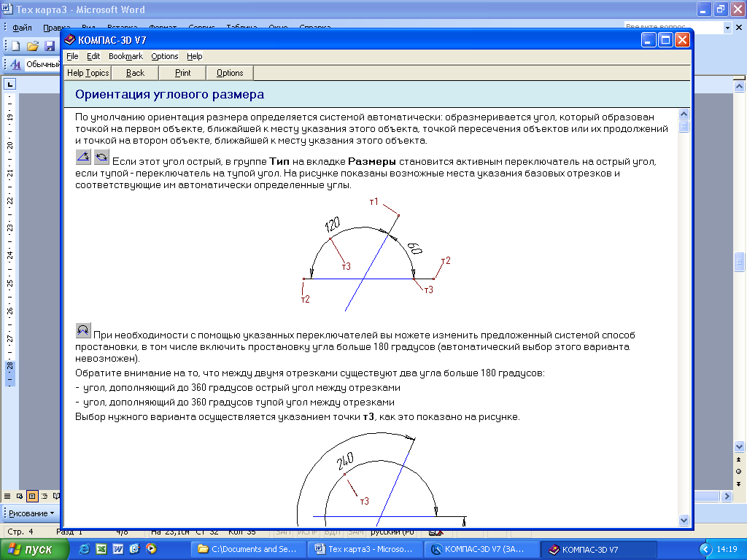
Task: Open the Bookmark menu in KOMPAS help
Action: 125,56
